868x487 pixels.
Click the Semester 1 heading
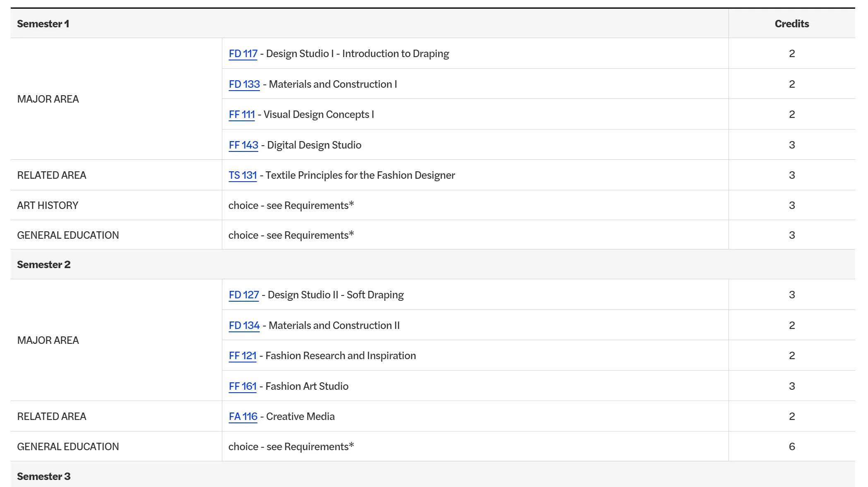(43, 24)
